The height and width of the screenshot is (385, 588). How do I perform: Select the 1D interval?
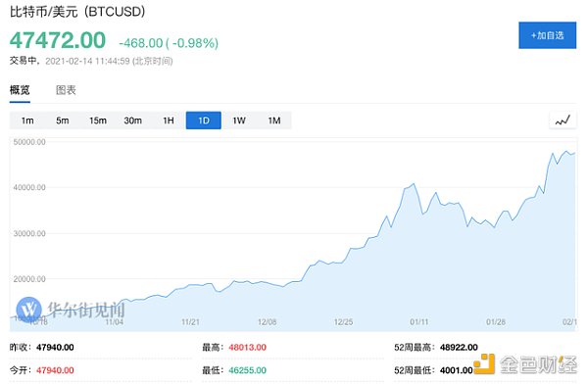point(204,120)
